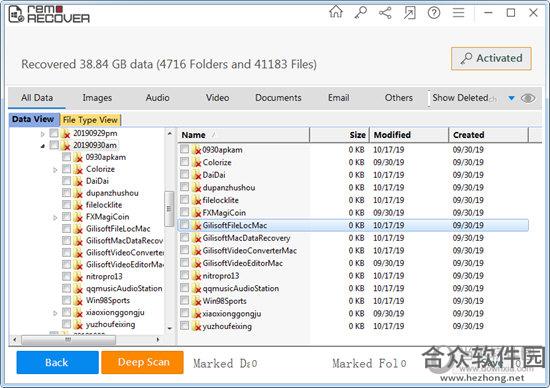Sort by the Created column header

point(488,135)
